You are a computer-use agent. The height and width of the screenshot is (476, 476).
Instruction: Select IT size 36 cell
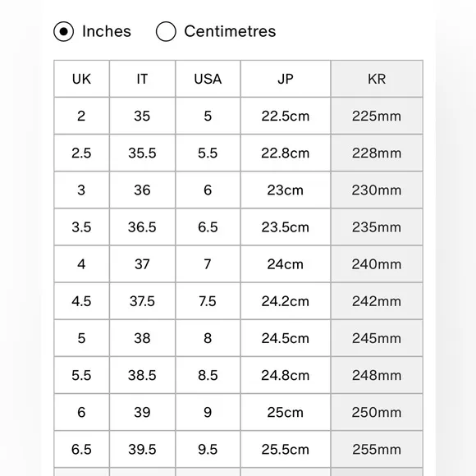coord(142,190)
